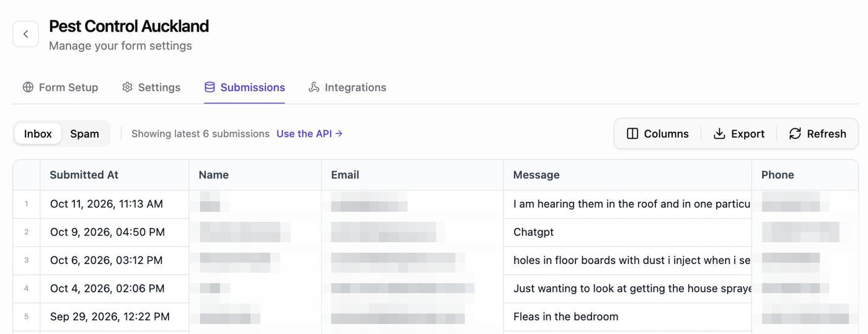
Task: Click the Name column header
Action: click(255, 175)
